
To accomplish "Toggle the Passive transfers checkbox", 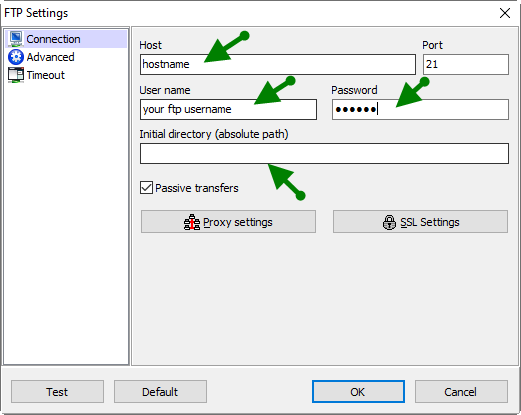I will 146,188.
